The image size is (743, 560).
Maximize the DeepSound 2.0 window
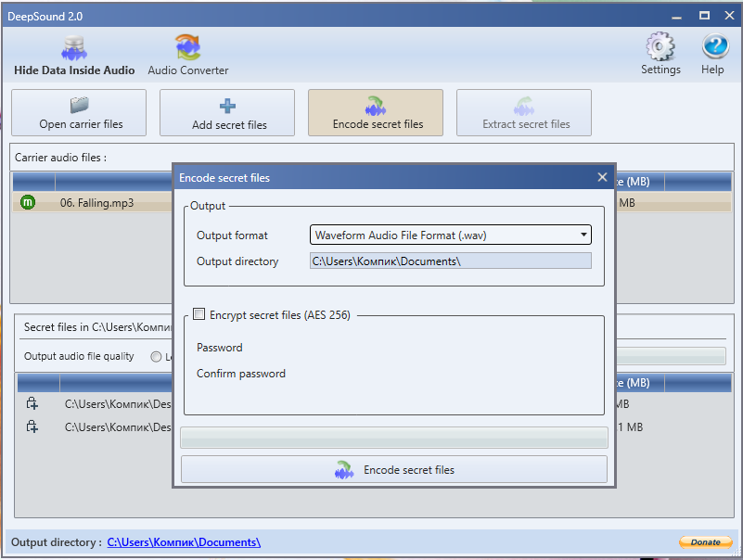click(704, 16)
